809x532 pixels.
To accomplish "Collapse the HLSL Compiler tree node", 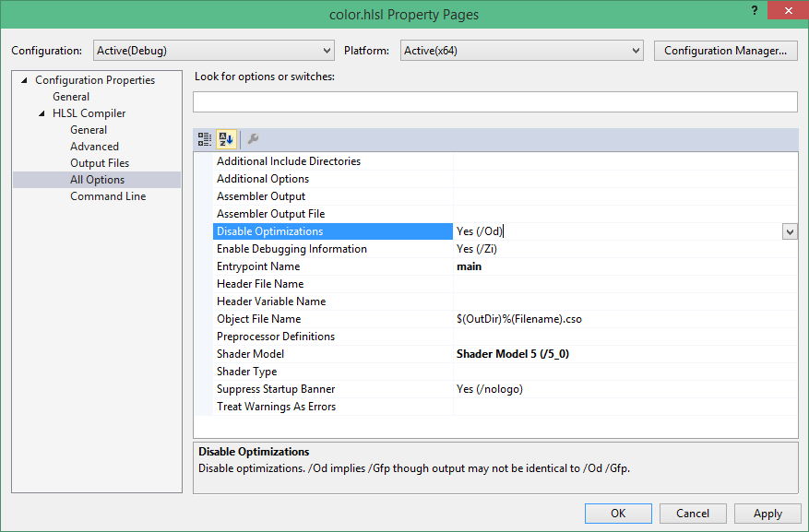I will click(42, 113).
